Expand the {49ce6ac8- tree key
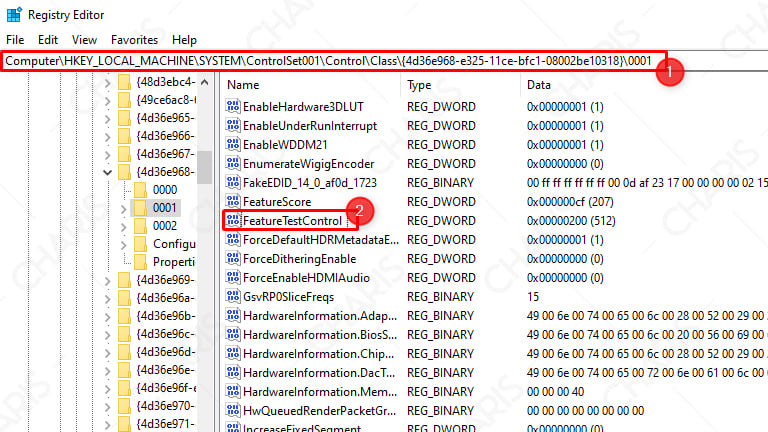768x432 pixels. [107, 101]
